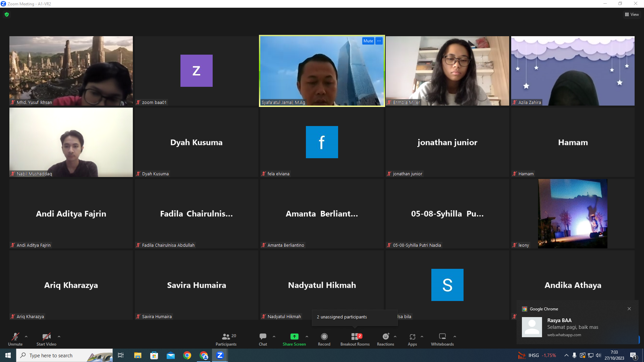Click jonathan junior name label
Viewport: 644px width, 362px height.
[x=408, y=174]
